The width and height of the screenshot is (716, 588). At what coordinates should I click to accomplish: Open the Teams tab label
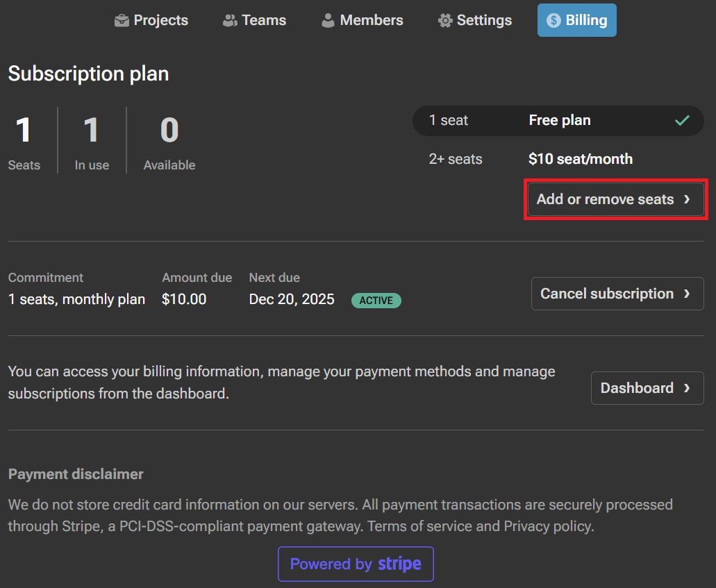[x=264, y=21]
